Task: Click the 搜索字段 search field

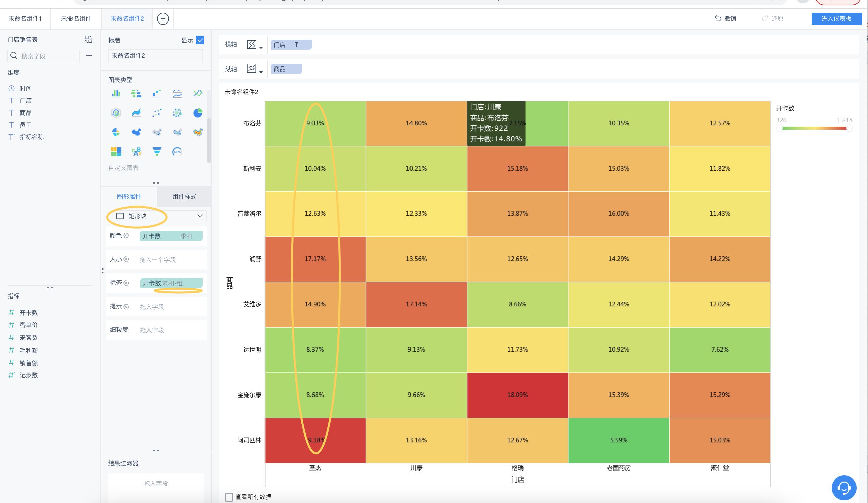Action: tap(44, 56)
